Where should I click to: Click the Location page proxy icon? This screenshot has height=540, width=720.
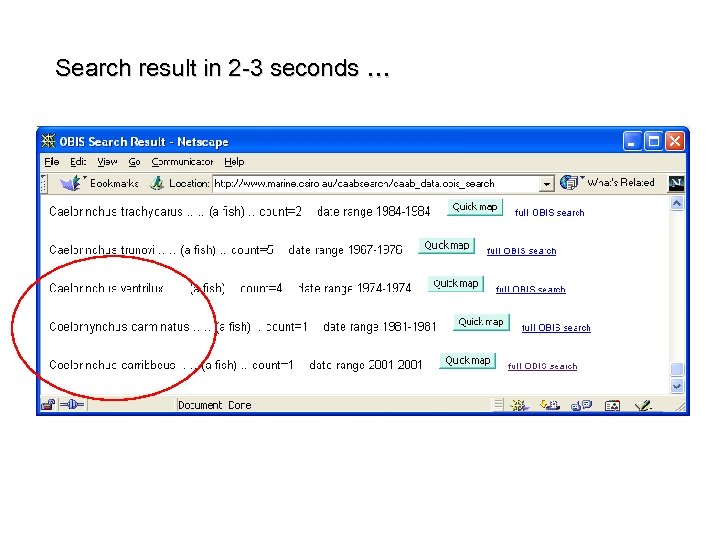pyautogui.click(x=157, y=183)
